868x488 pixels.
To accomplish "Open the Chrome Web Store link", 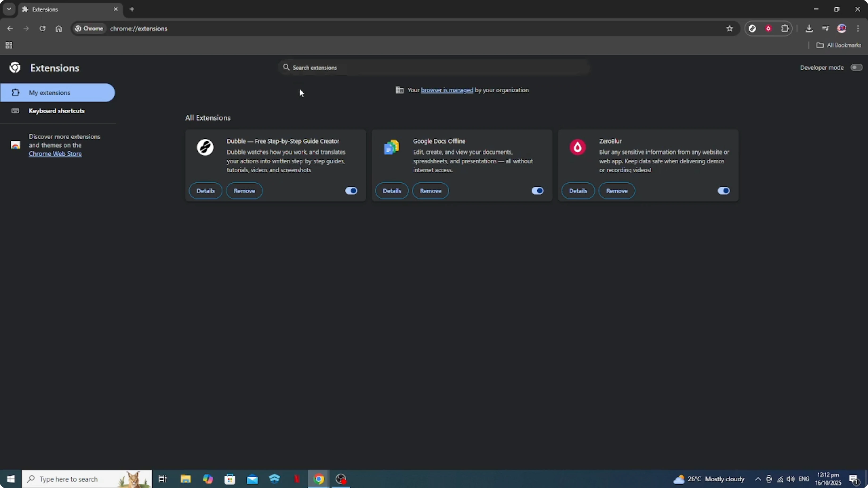I will tap(55, 154).
